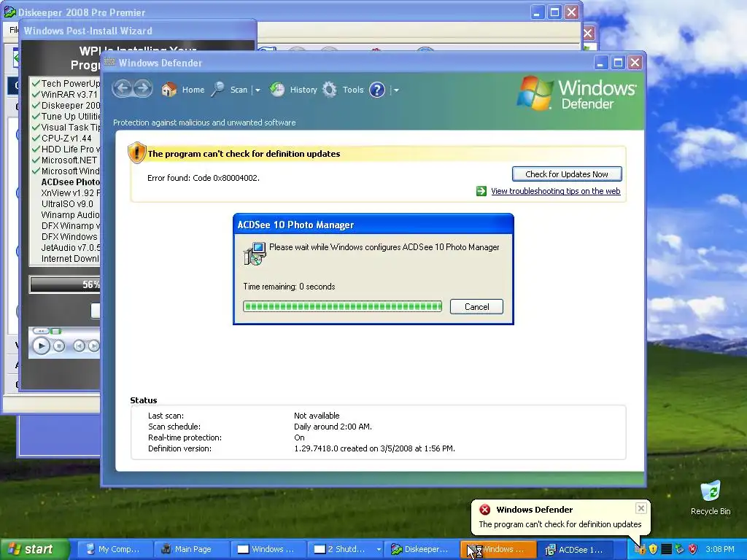This screenshot has height=560, width=747.
Task: Click the Scan magnifier icon
Action: [217, 89]
